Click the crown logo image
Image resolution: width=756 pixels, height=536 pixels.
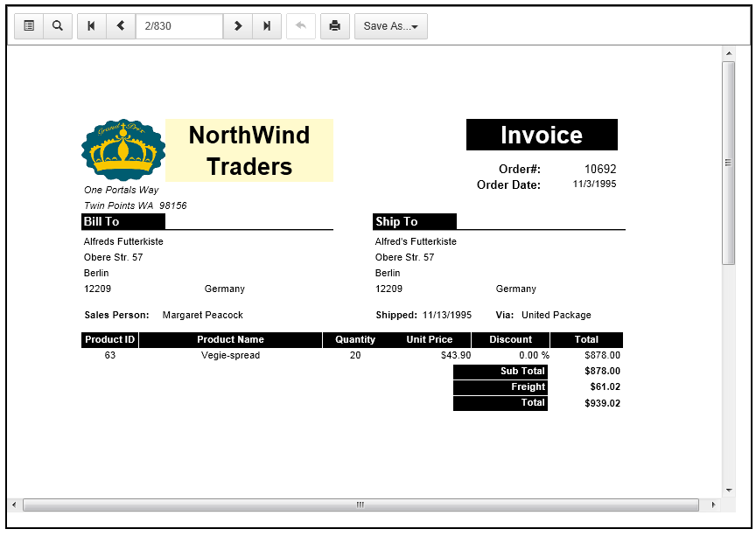click(x=123, y=150)
